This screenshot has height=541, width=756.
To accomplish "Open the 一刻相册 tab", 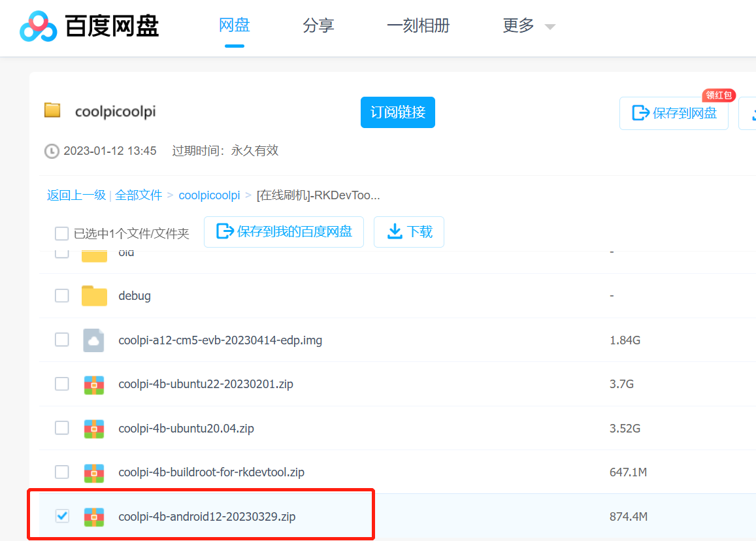I will (418, 25).
